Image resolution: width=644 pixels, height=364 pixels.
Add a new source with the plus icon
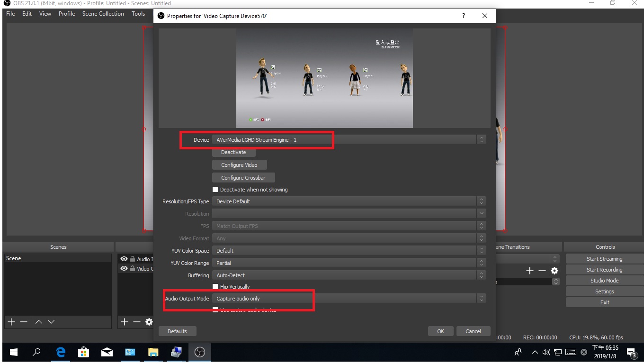coord(125,322)
